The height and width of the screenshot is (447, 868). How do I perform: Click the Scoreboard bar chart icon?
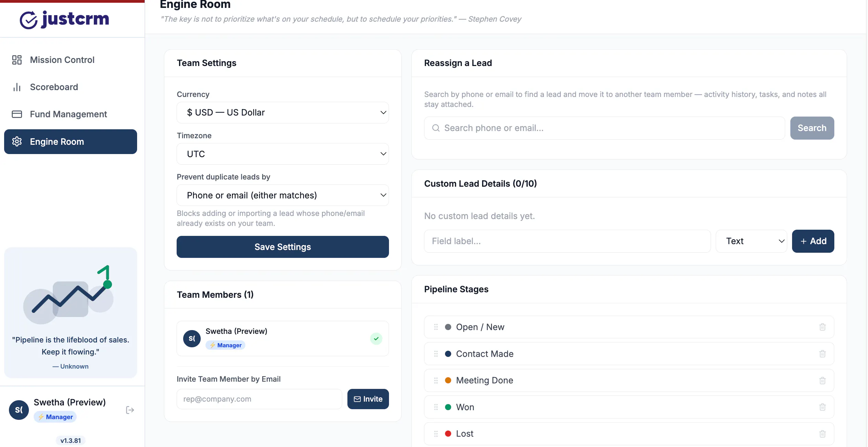click(x=17, y=87)
